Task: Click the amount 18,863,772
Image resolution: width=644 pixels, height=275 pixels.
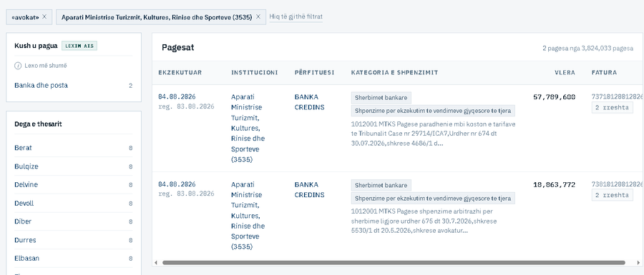Action: point(554,185)
